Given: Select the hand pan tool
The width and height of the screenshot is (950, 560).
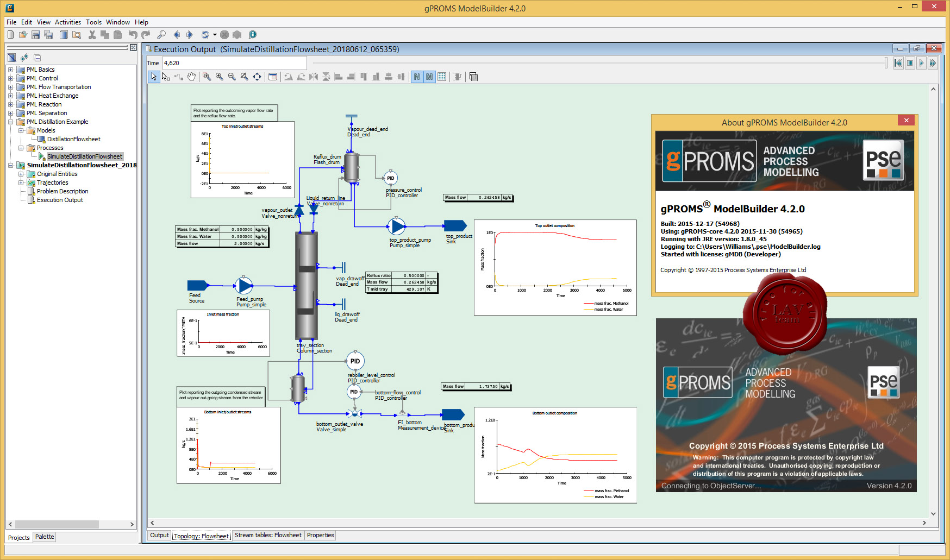Looking at the screenshot, I should pyautogui.click(x=191, y=77).
